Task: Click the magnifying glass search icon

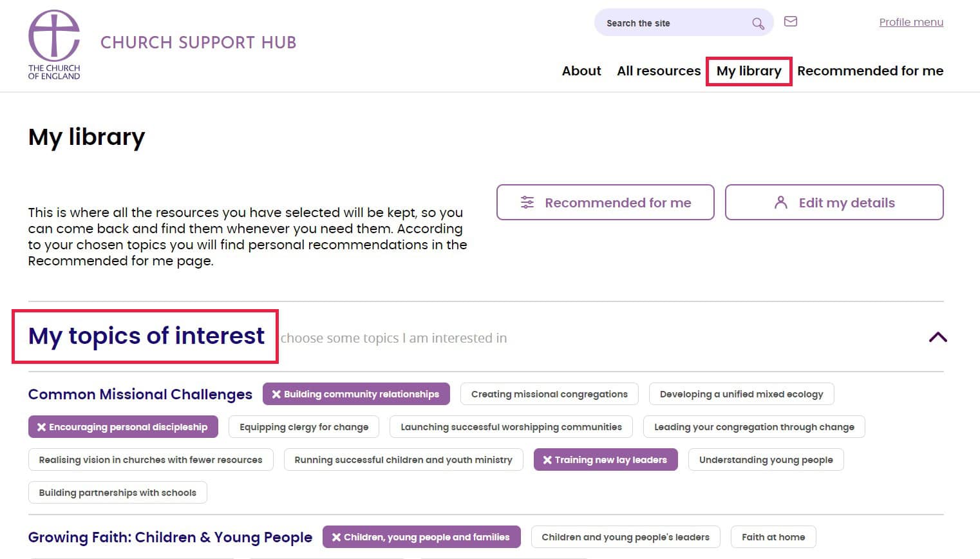Action: tap(758, 22)
